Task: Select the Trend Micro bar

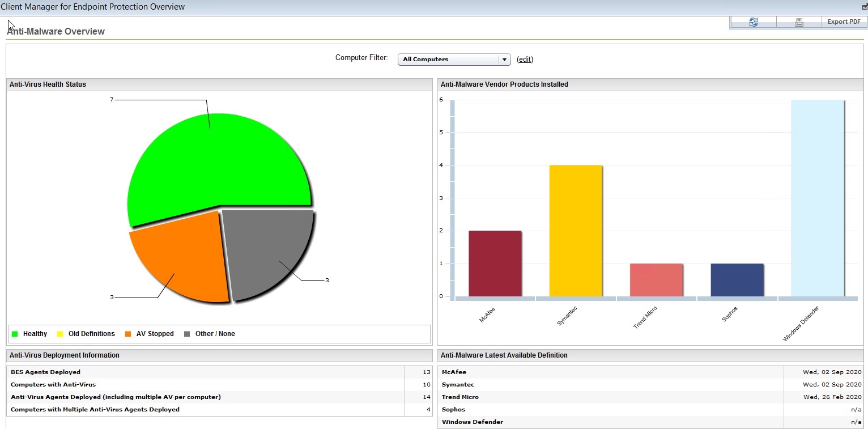Action: pos(656,280)
